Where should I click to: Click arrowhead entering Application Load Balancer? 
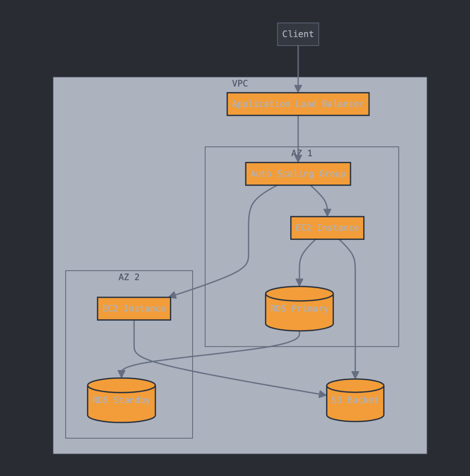click(x=298, y=89)
